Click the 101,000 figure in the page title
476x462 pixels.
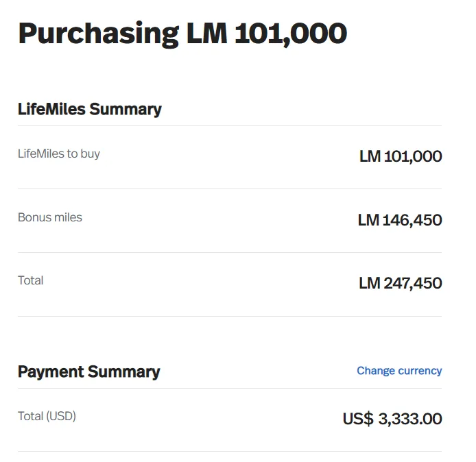[290, 33]
